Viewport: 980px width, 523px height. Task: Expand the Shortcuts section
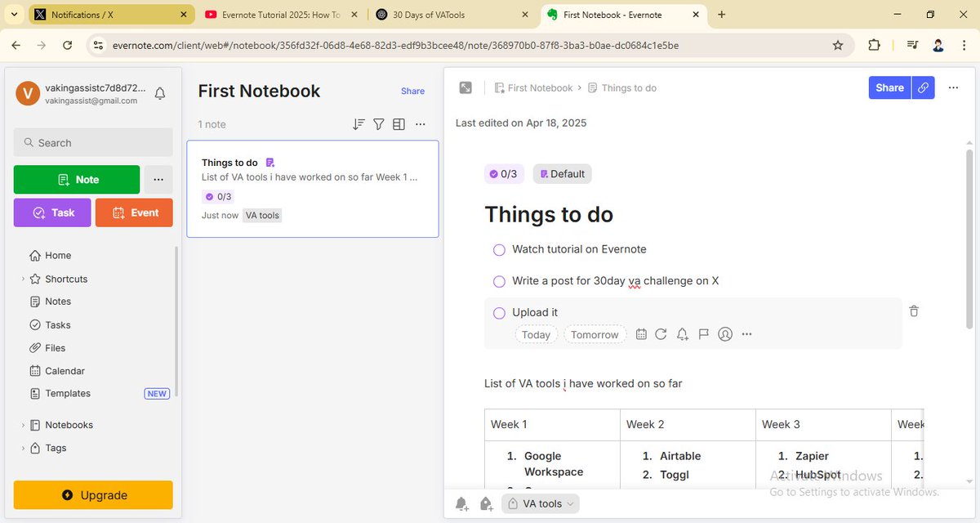(23, 279)
